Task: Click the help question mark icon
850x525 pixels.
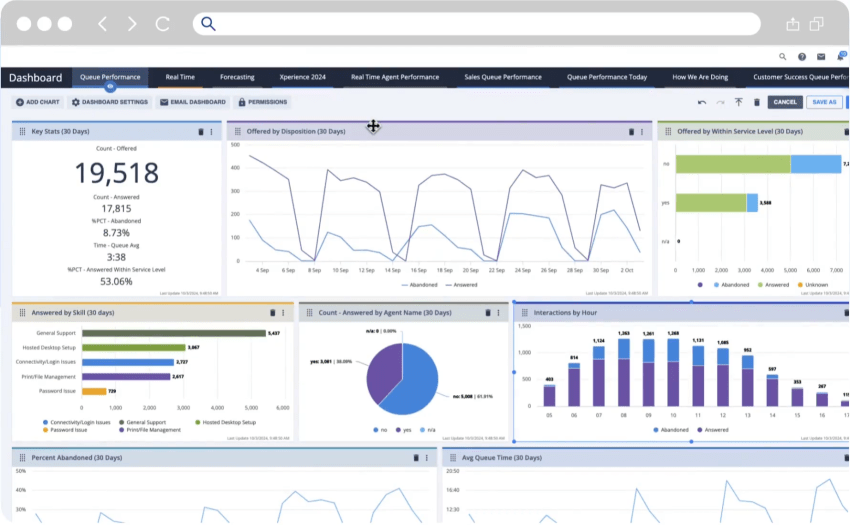Action: [x=802, y=57]
